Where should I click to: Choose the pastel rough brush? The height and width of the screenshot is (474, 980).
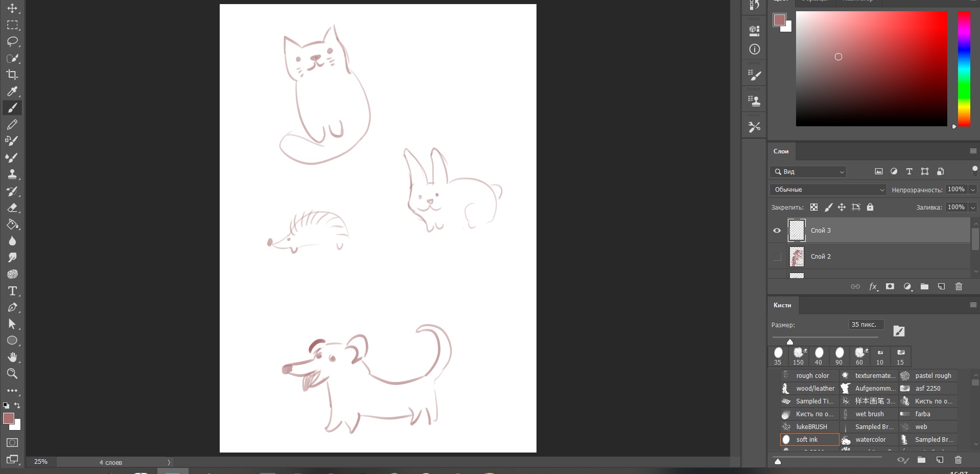coord(928,376)
